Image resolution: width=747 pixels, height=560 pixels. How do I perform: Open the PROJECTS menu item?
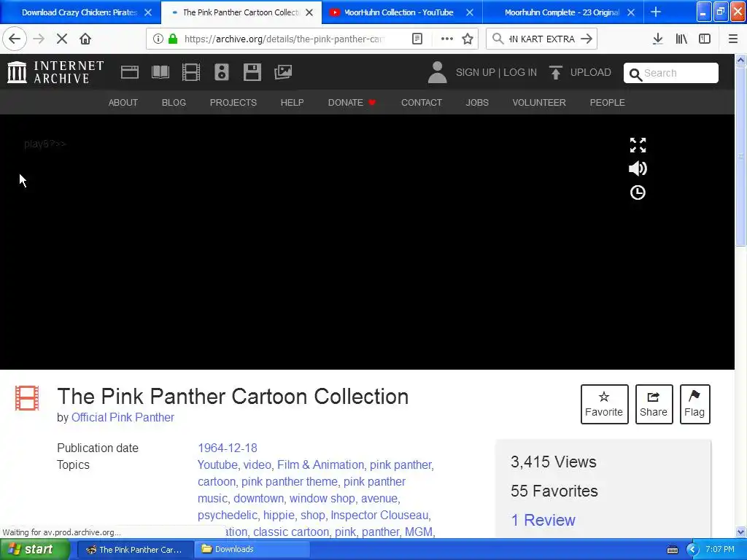coord(233,102)
